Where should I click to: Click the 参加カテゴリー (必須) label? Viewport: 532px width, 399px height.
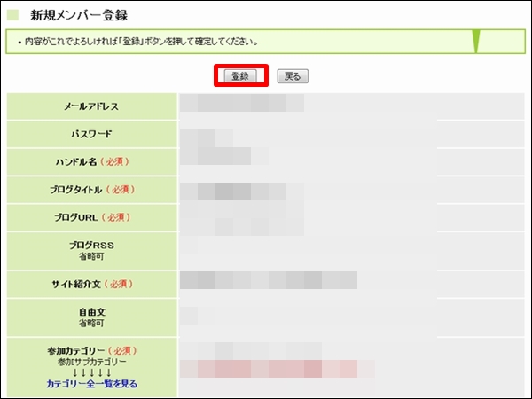[92, 350]
